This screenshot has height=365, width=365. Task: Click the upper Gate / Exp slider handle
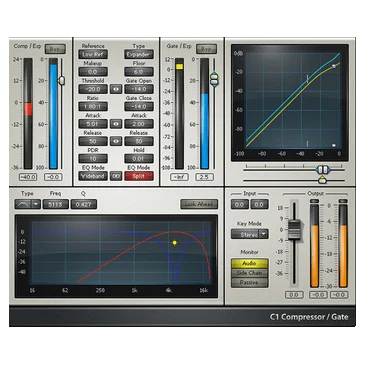[x=214, y=76]
